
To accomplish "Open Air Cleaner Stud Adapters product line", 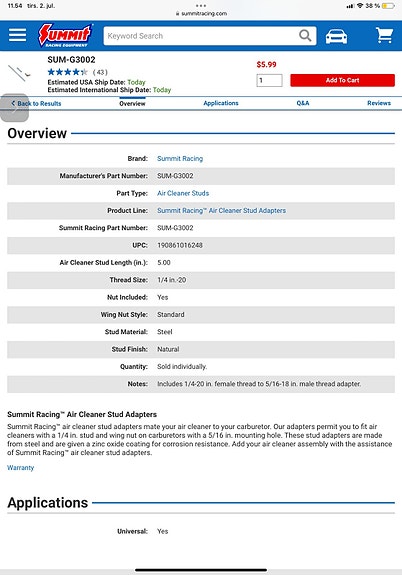I will [x=221, y=210].
